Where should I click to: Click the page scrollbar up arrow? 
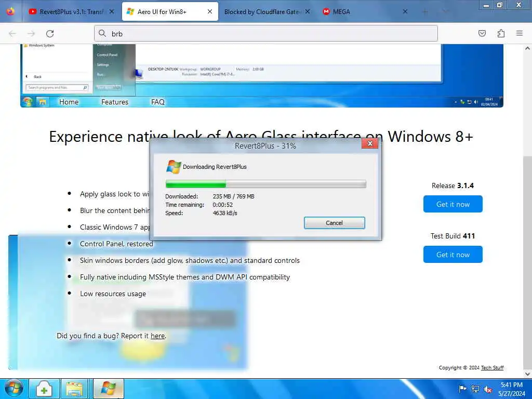coord(528,48)
